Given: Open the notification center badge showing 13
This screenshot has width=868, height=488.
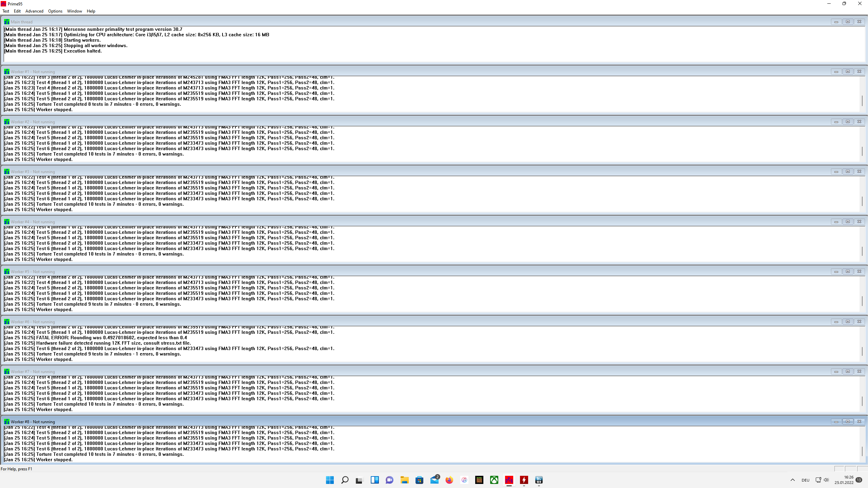Looking at the screenshot, I should 859,480.
